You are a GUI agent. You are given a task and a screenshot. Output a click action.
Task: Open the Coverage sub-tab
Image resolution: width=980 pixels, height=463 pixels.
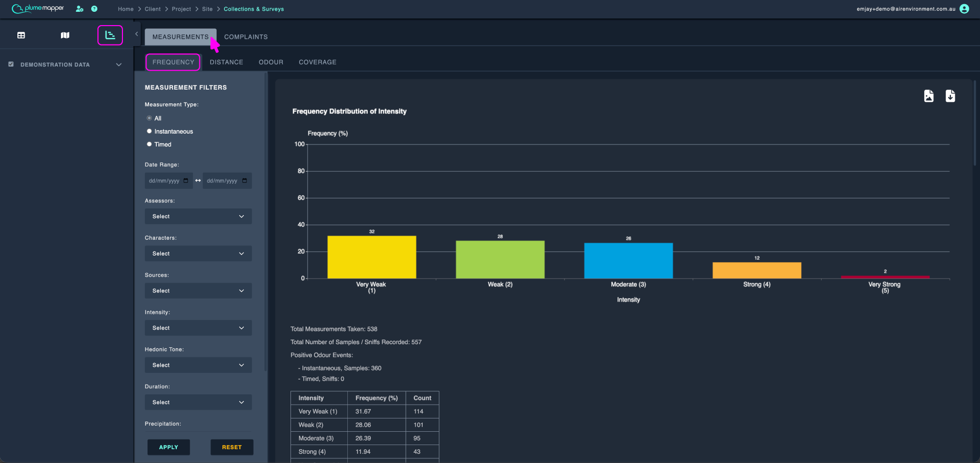point(318,62)
